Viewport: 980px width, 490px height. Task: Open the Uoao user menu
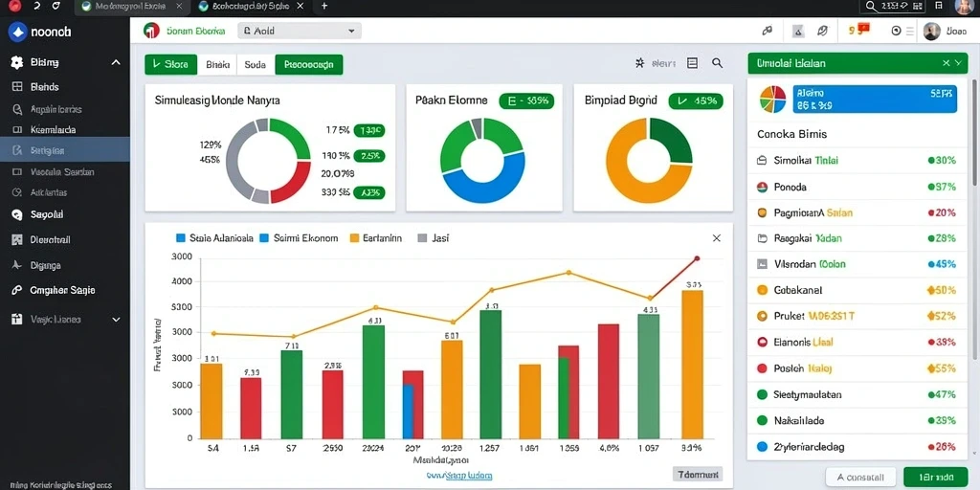click(x=945, y=32)
